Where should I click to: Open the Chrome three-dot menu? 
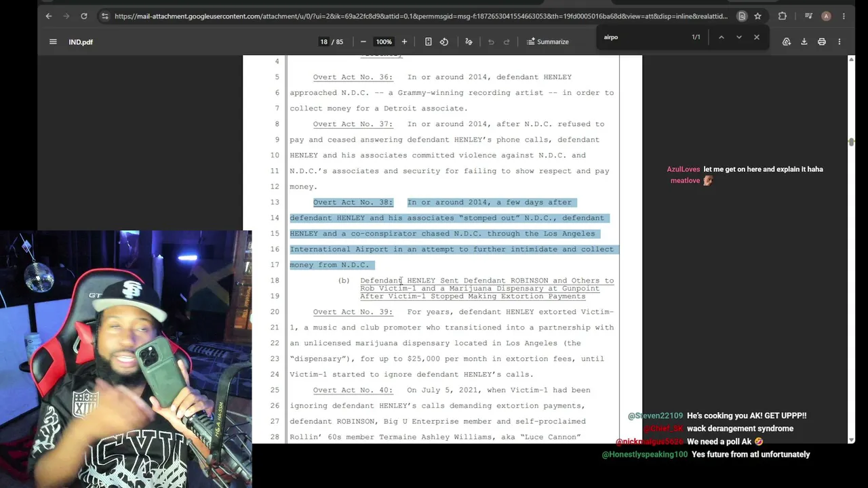[x=844, y=16]
